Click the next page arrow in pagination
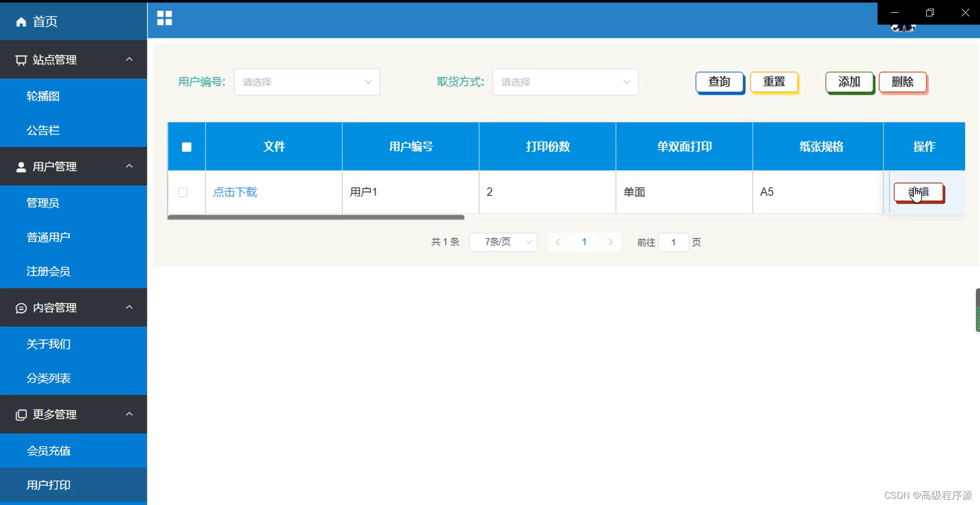 (610, 242)
